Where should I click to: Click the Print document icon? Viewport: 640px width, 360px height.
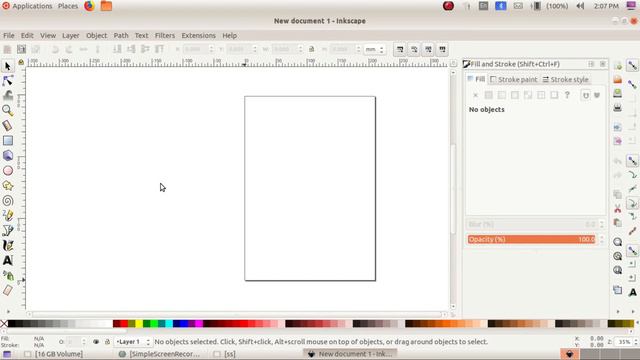[618, 107]
